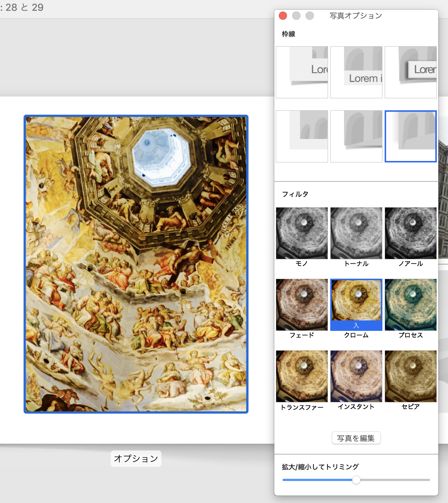The width and height of the screenshot is (448, 503).
Task: Choose the border style with caption below the photo
Action: tap(356, 72)
